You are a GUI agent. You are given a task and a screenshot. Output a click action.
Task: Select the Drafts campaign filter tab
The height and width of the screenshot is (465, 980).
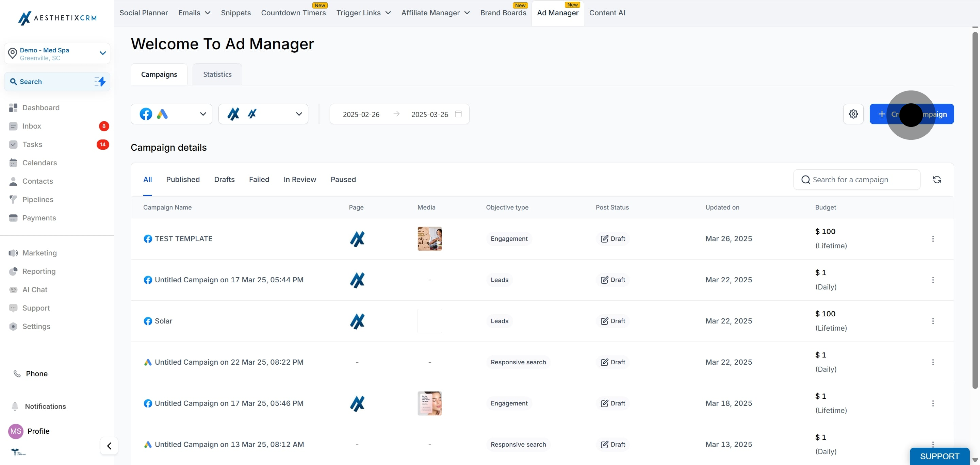coord(224,180)
